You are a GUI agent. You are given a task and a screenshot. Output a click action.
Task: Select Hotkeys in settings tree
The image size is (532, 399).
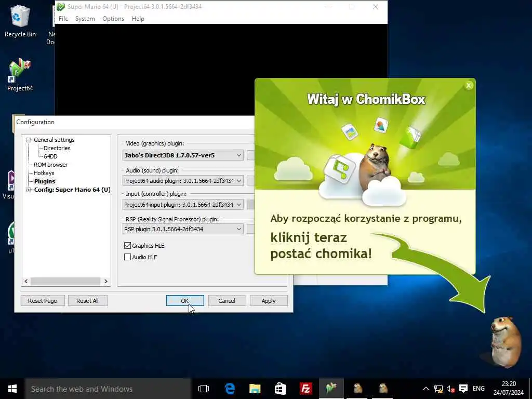[x=44, y=173]
